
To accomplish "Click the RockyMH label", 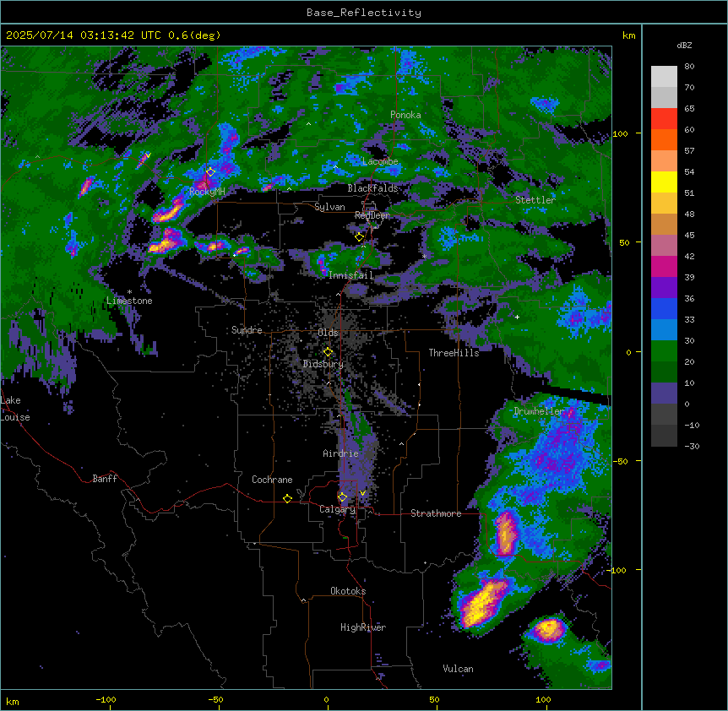I will (x=207, y=192).
